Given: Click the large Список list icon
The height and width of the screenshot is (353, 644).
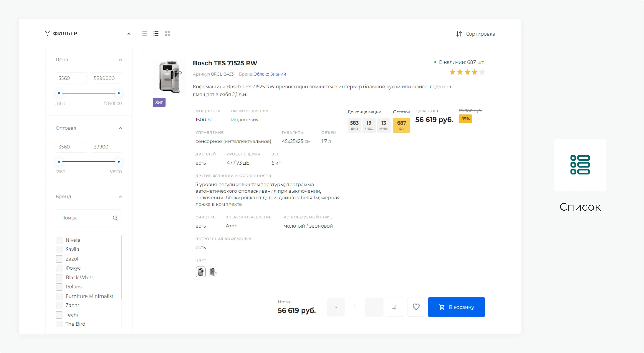Looking at the screenshot, I should tap(580, 165).
